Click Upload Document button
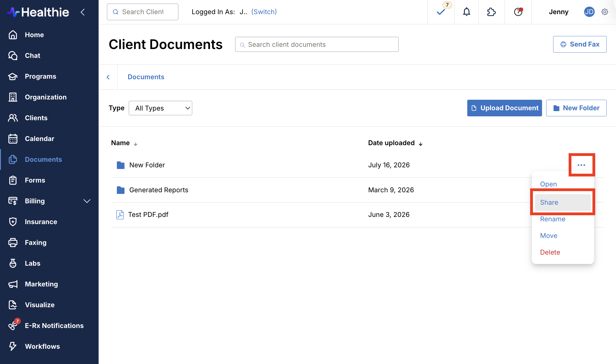The image size is (616, 364). [505, 108]
